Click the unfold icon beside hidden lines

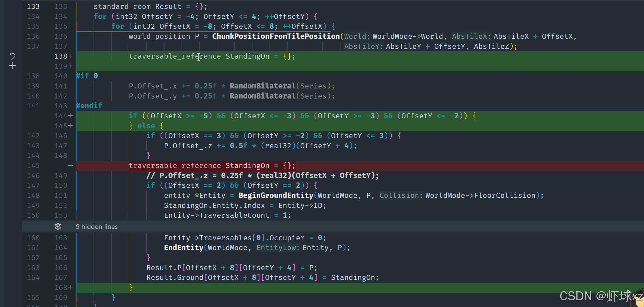[x=58, y=226]
